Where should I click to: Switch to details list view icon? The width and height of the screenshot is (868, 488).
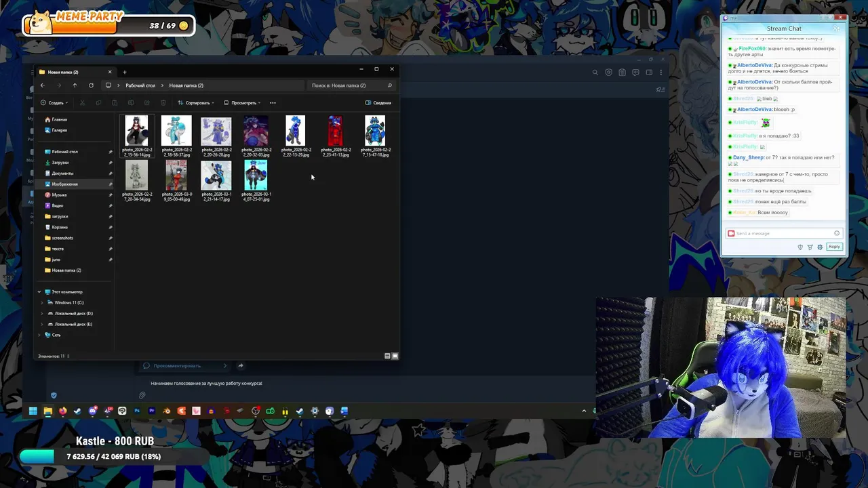pyautogui.click(x=387, y=356)
